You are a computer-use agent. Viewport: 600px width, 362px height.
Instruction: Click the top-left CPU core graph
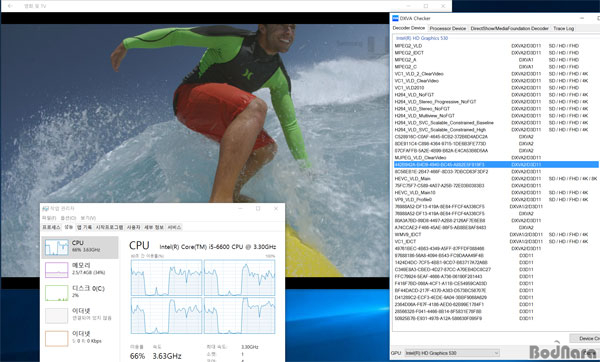click(166, 277)
